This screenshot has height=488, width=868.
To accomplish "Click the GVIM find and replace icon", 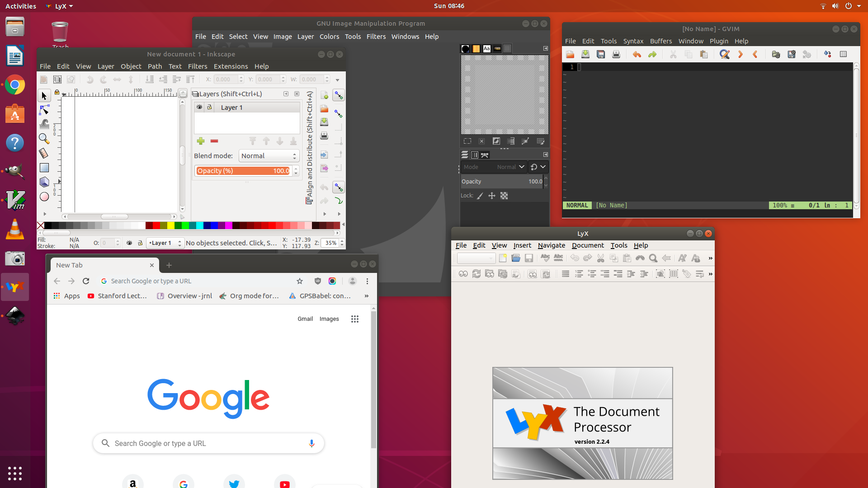I will (x=725, y=54).
